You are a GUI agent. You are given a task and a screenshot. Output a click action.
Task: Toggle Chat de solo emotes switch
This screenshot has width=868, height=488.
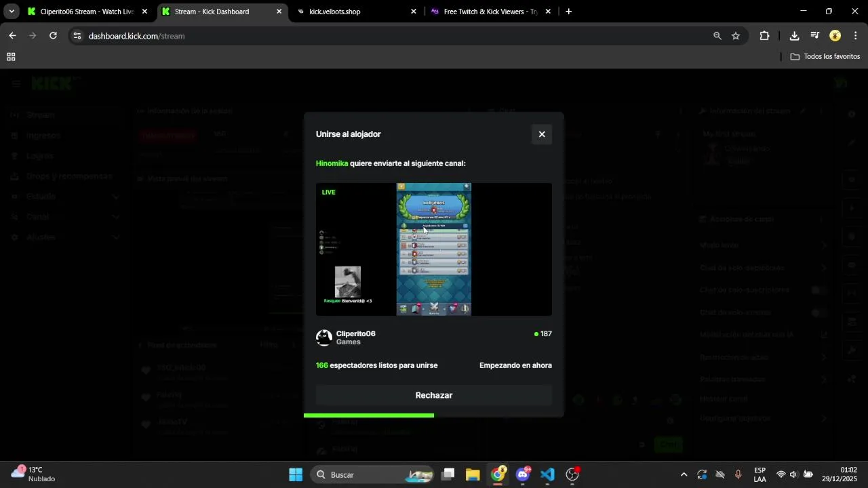pos(819,312)
